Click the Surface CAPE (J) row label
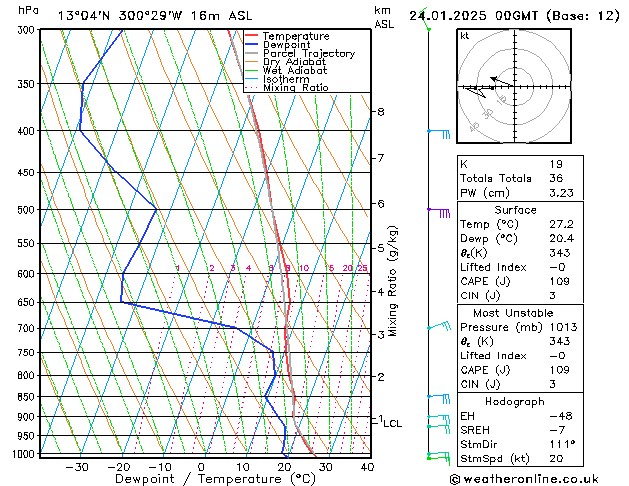This screenshot has height=486, width=629. tap(485, 281)
